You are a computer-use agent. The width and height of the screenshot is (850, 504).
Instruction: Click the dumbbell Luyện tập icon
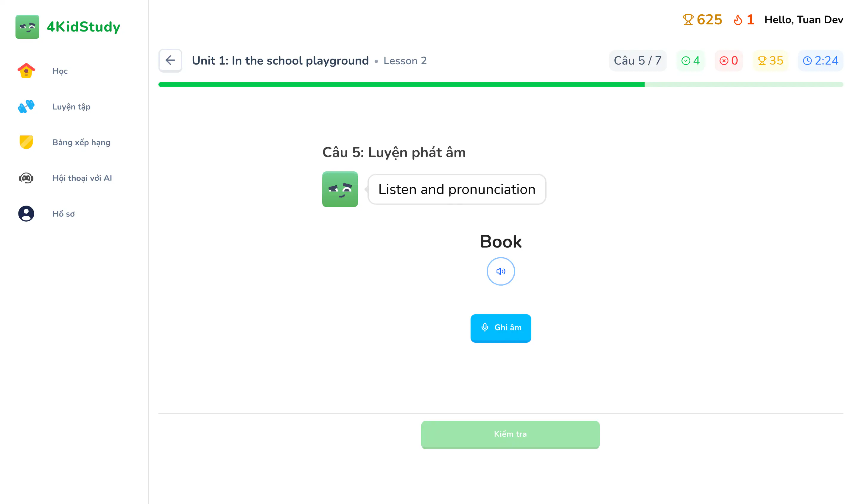tap(26, 107)
